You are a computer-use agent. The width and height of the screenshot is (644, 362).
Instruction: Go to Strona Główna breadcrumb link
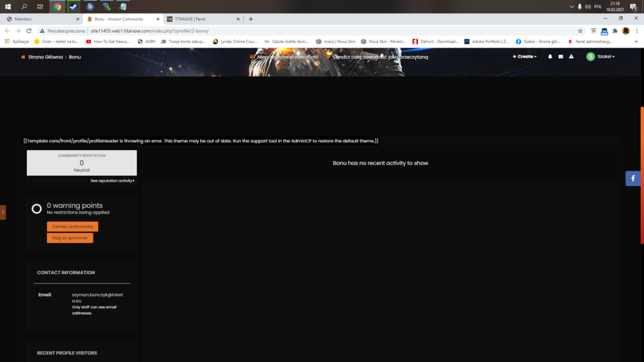point(45,57)
